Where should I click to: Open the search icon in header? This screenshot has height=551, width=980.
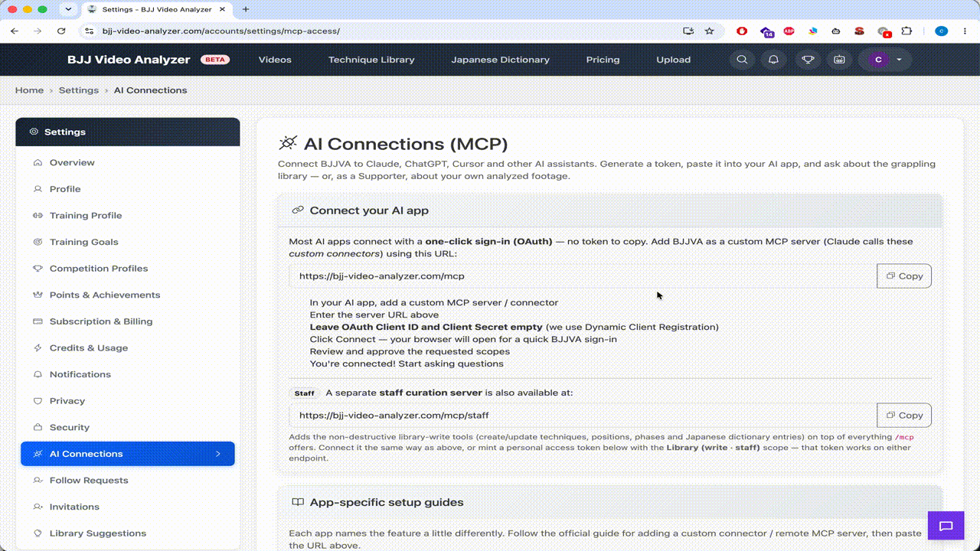741,60
